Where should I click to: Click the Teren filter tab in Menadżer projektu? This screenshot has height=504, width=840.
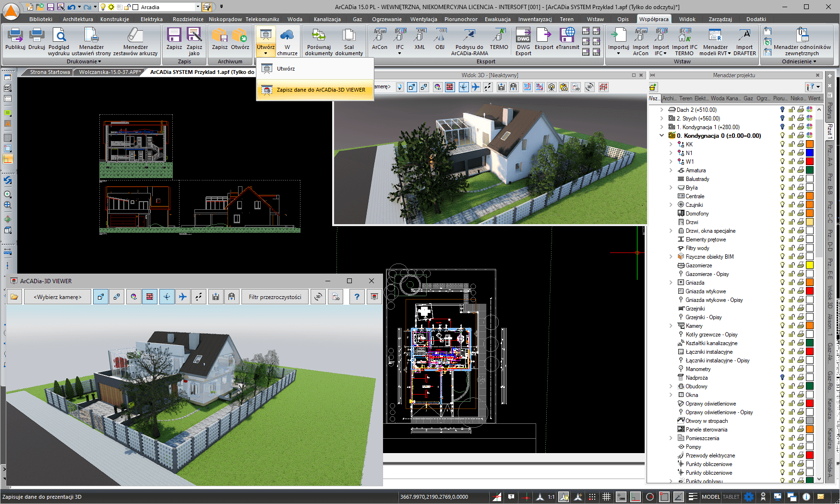pos(685,98)
